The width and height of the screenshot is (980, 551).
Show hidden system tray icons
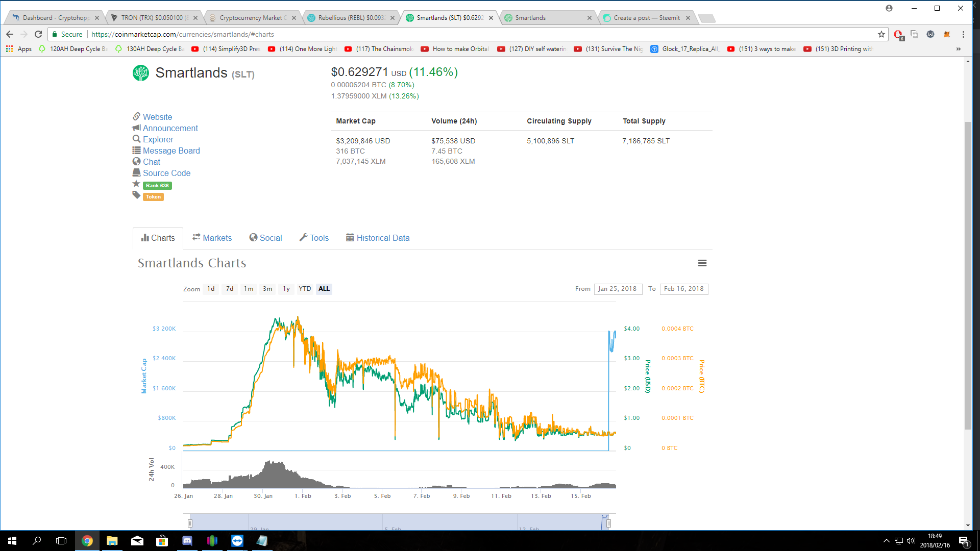click(887, 541)
